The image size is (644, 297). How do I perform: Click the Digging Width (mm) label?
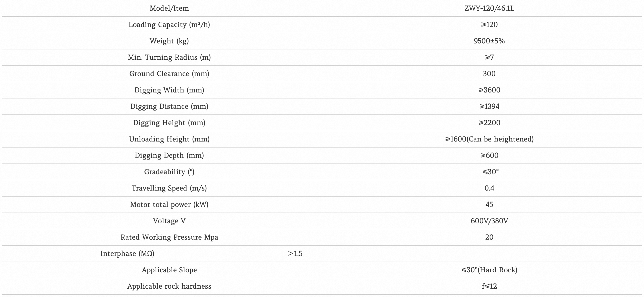click(x=169, y=90)
